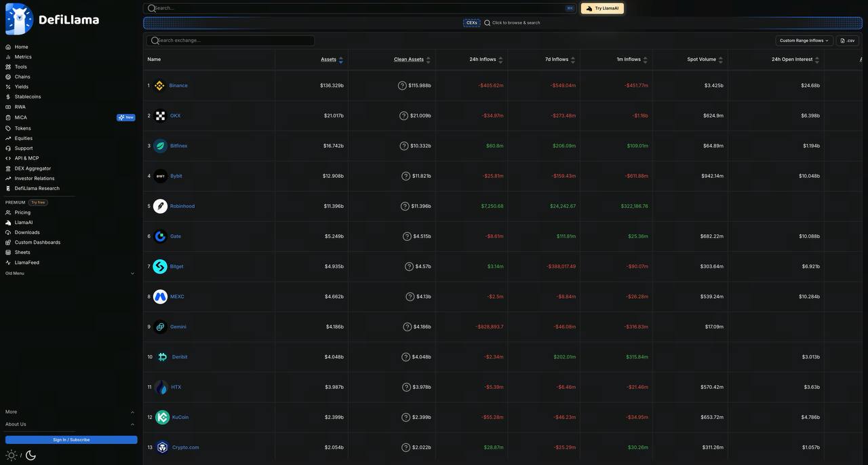The width and height of the screenshot is (868, 465).
Task: Click the Gemini exchange logo
Action: click(x=160, y=327)
